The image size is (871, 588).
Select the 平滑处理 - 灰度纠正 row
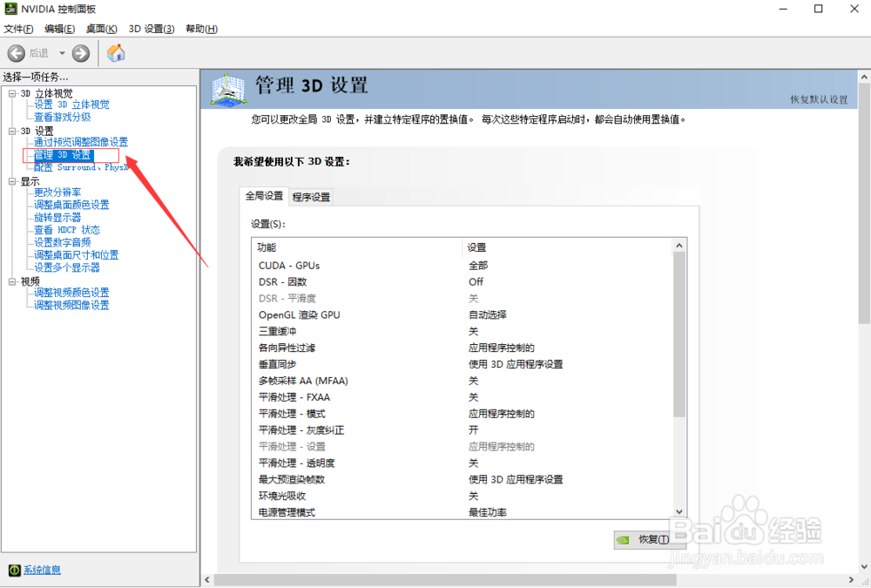click(463, 430)
